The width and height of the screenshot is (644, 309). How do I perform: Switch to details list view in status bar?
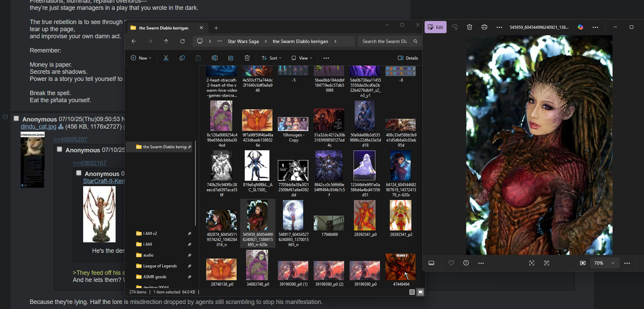pos(412,292)
